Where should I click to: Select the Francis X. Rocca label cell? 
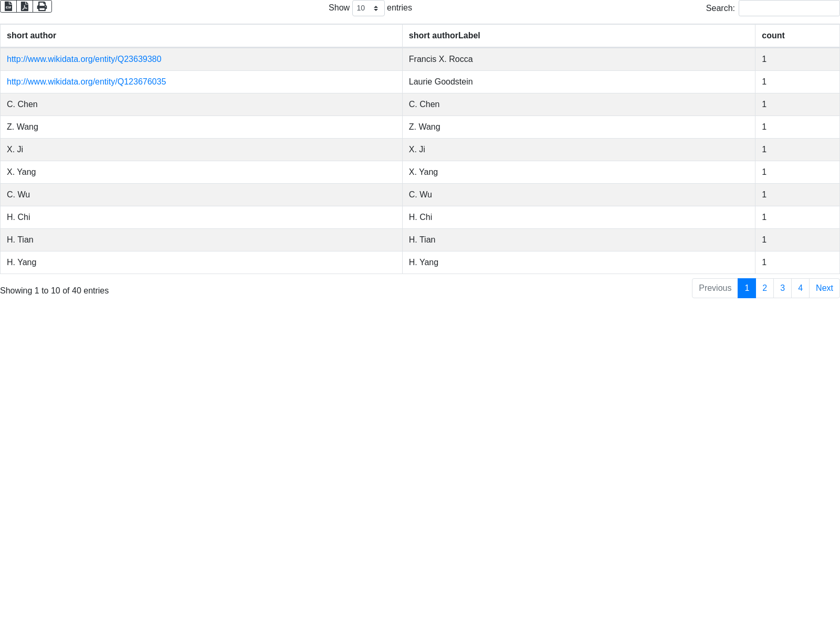pos(440,59)
